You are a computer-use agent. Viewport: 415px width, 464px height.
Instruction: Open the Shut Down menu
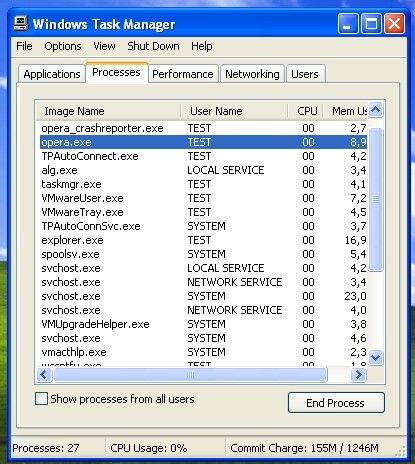point(153,46)
